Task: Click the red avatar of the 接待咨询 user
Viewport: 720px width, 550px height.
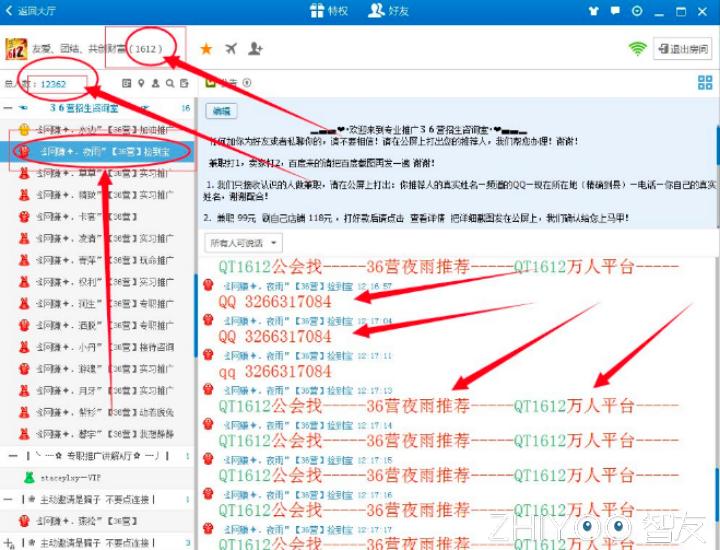Action: point(24,347)
